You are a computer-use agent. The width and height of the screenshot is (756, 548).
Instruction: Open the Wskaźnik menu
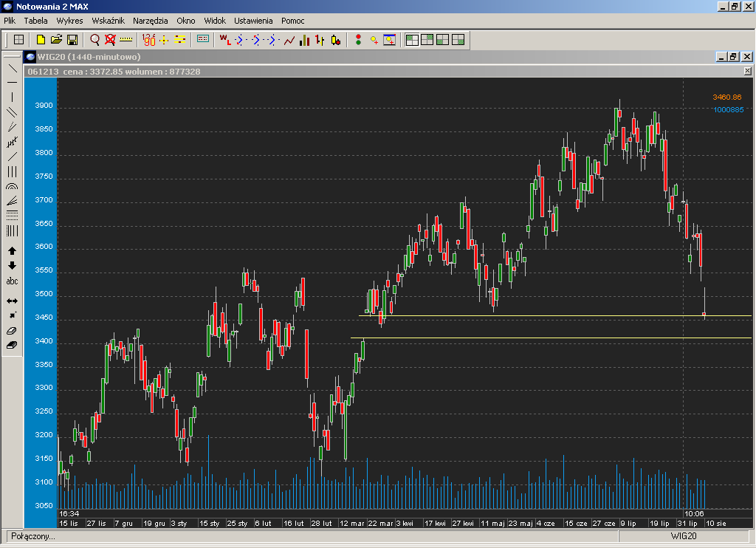(x=108, y=21)
